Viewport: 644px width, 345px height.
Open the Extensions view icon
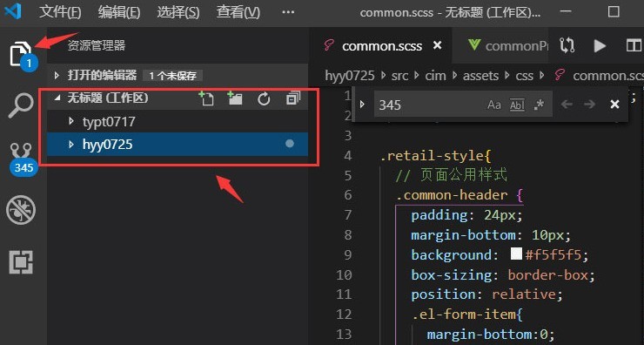[x=21, y=262]
